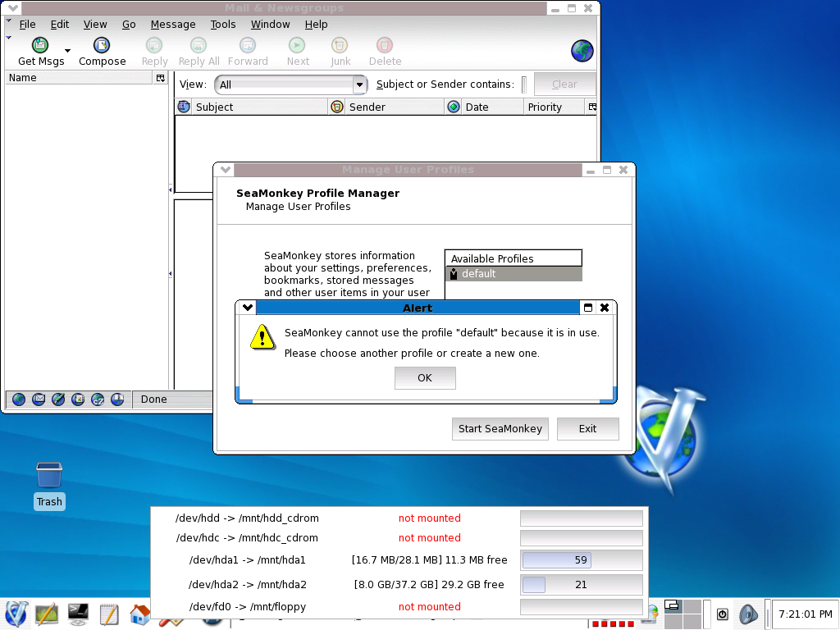Open the notepad icon in the taskbar
This screenshot has width=840, height=630.
(109, 614)
